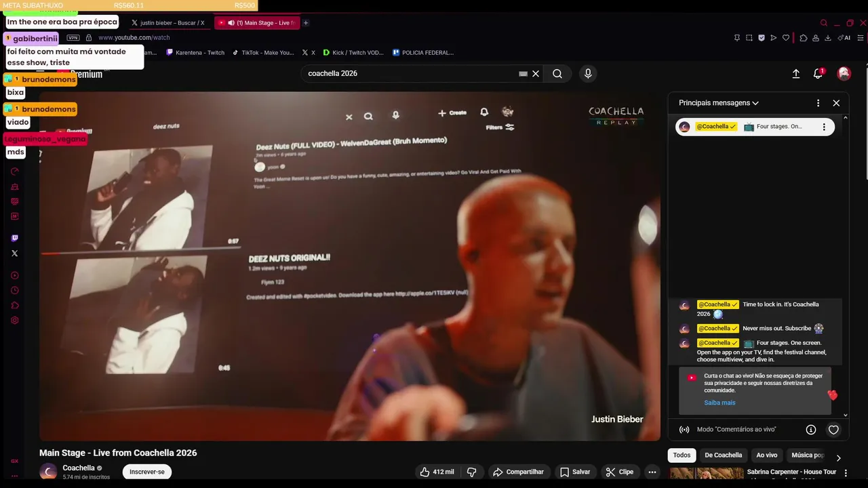Click the Salvar save button
This screenshot has height=488, width=868.
(575, 472)
